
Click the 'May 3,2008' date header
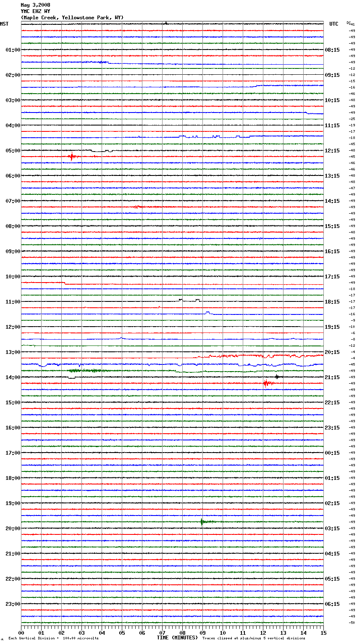click(35, 5)
